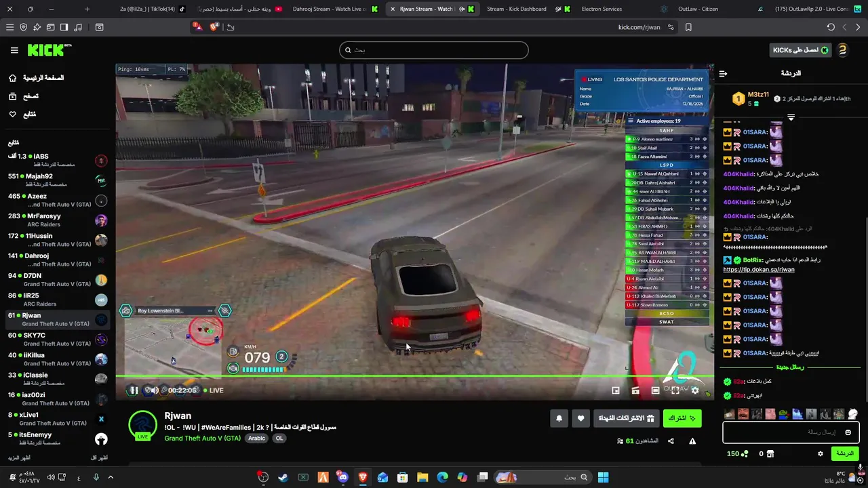Image resolution: width=868 pixels, height=488 pixels.
Task: Open a new browser tab
Action: [x=87, y=9]
